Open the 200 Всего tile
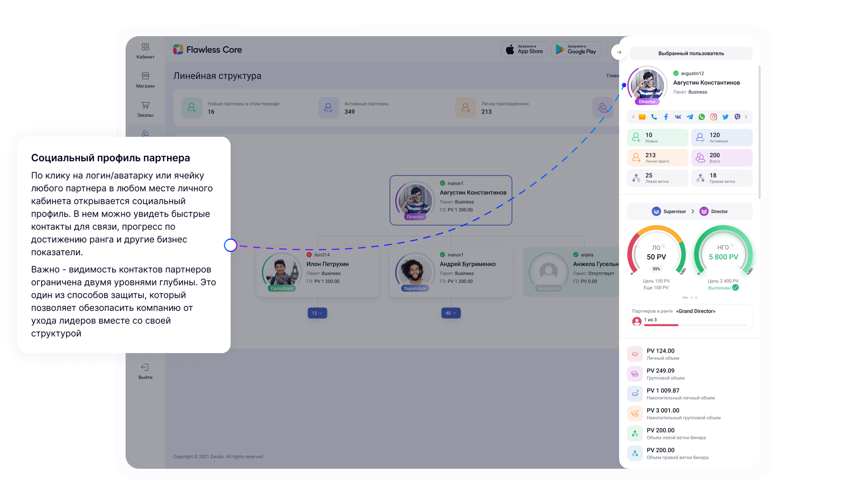868x486 pixels. coord(722,157)
